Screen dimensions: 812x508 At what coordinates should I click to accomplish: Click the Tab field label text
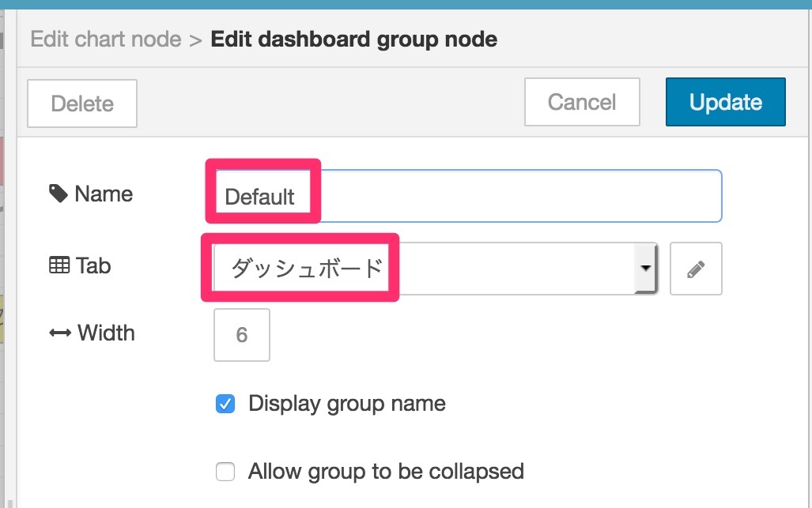(x=94, y=265)
